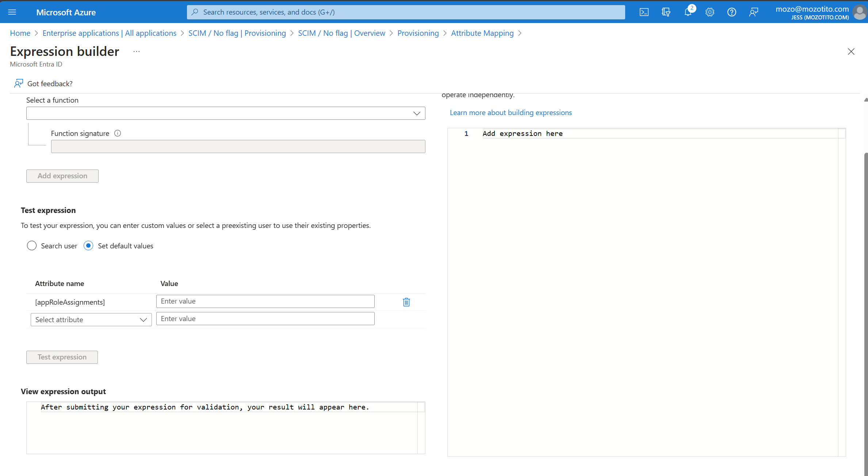Click the Test expression button
868x476 pixels.
tap(61, 357)
